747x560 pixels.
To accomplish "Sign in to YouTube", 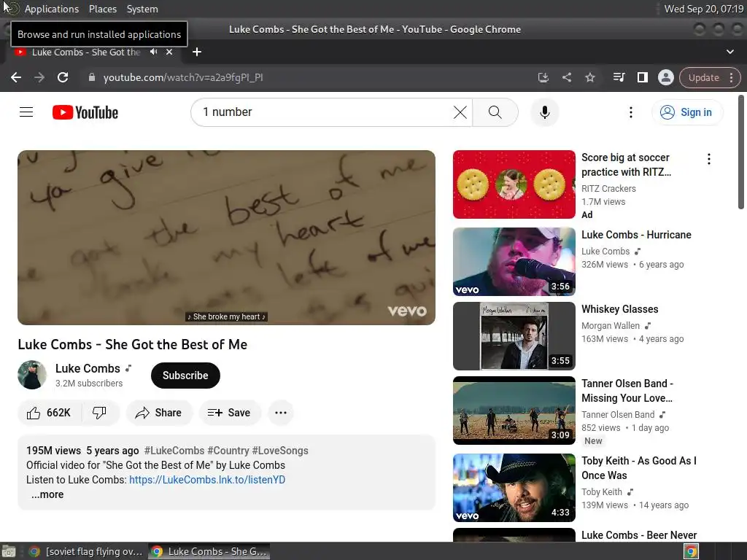I will [687, 112].
